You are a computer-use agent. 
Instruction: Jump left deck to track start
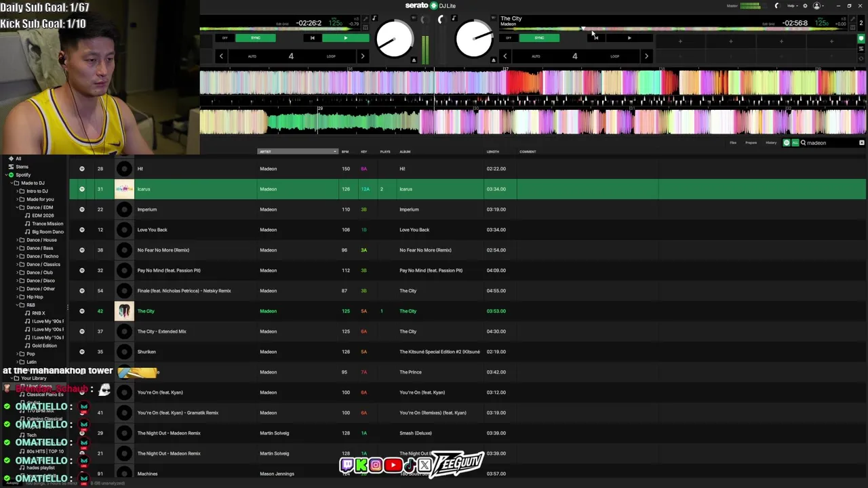pos(312,38)
